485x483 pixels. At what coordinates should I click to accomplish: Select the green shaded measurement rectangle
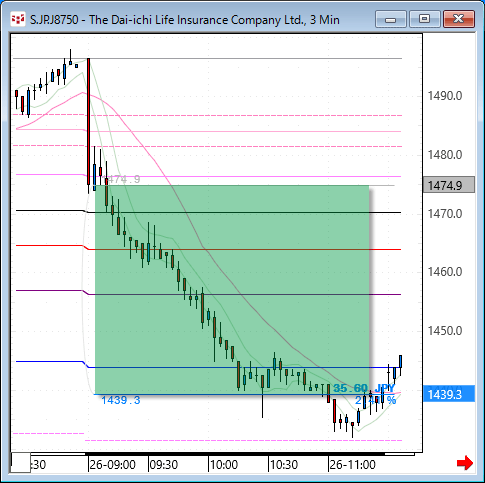point(232,290)
